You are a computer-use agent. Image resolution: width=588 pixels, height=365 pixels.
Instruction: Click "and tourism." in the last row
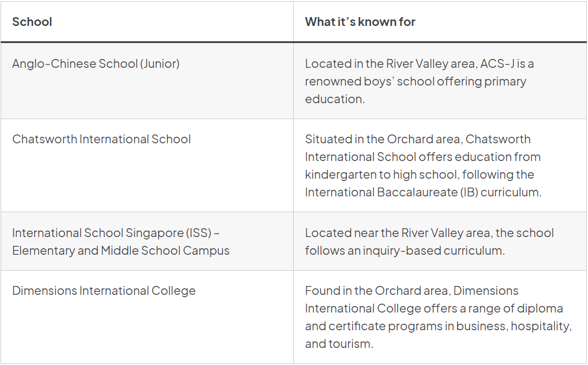(x=339, y=344)
